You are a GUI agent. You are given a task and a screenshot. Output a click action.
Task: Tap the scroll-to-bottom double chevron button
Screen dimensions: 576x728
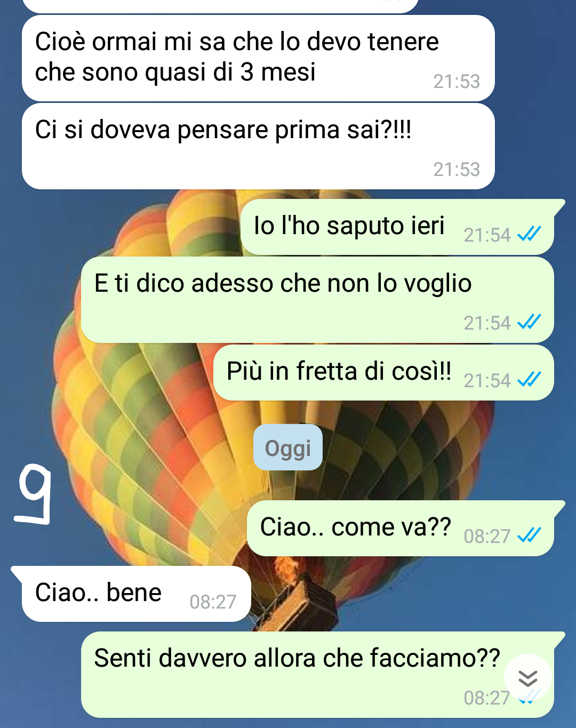click(527, 678)
